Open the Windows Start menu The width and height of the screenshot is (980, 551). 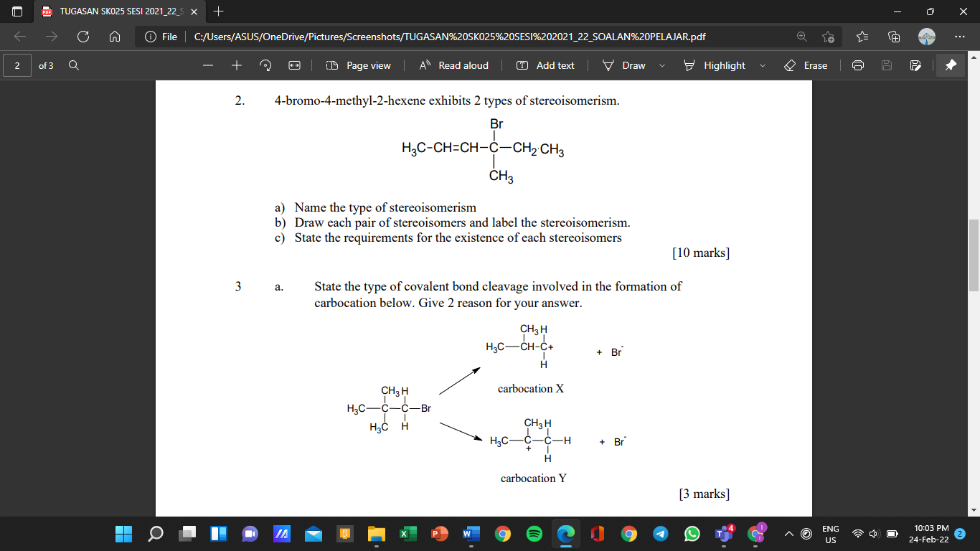(x=123, y=534)
